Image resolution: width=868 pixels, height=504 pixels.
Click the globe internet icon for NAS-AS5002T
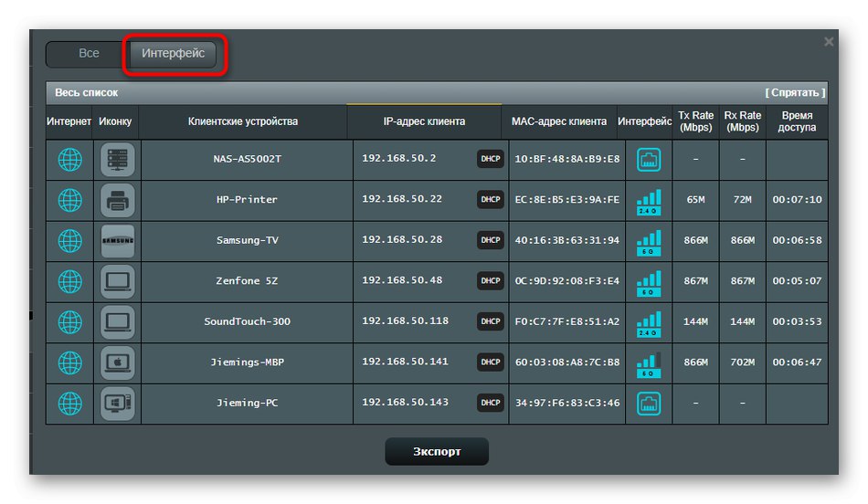[x=69, y=160]
